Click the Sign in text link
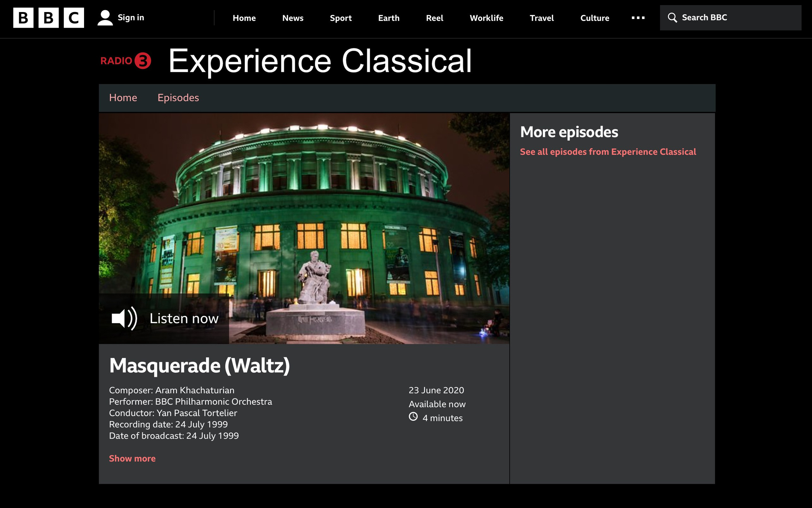This screenshot has height=508, width=812. (131, 17)
